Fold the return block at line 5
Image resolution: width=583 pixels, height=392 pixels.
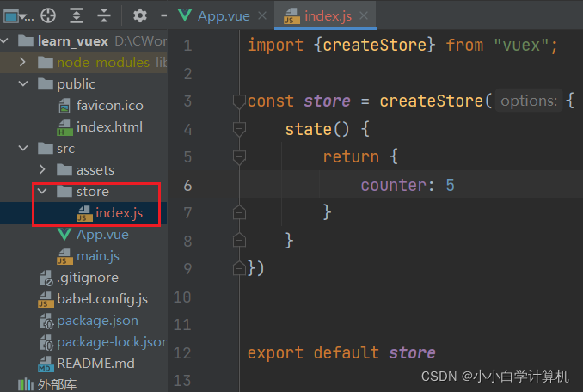(x=239, y=157)
